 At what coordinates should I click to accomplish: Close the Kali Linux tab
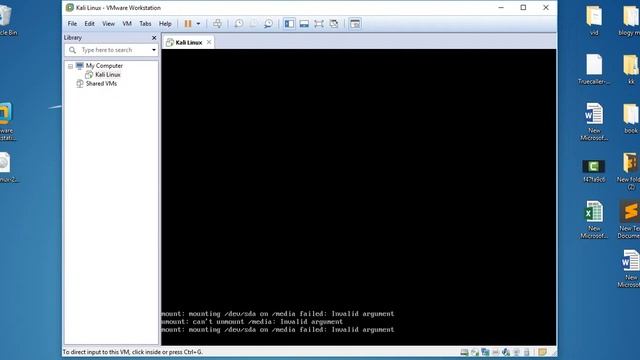coord(209,42)
